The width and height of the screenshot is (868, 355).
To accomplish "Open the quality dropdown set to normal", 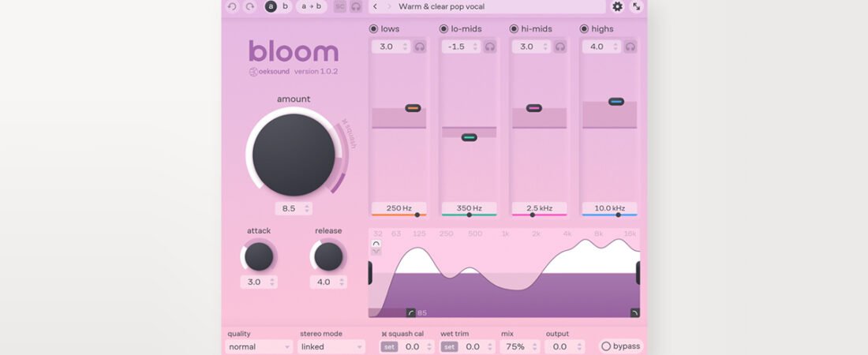I will [259, 346].
